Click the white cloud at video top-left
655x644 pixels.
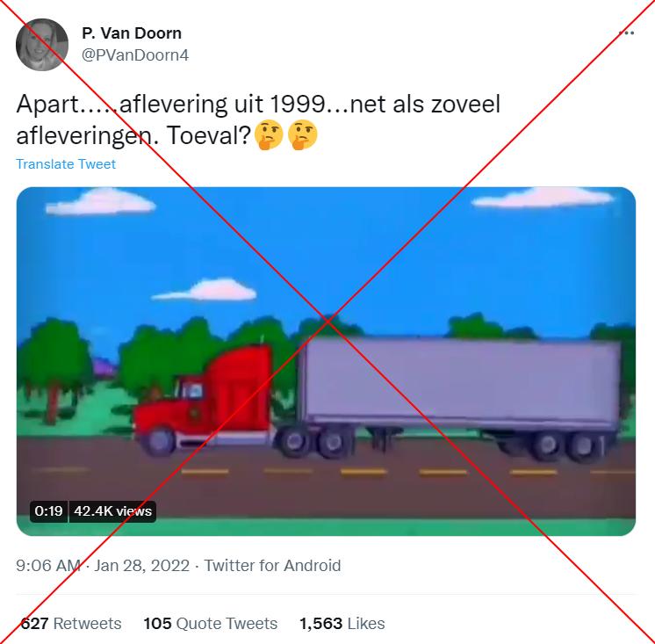[x=100, y=201]
